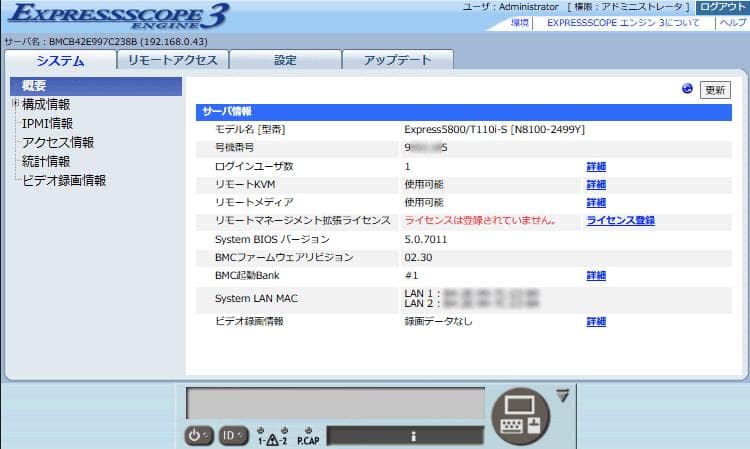Click the ID lamp button
The image size is (750, 449).
(x=233, y=435)
